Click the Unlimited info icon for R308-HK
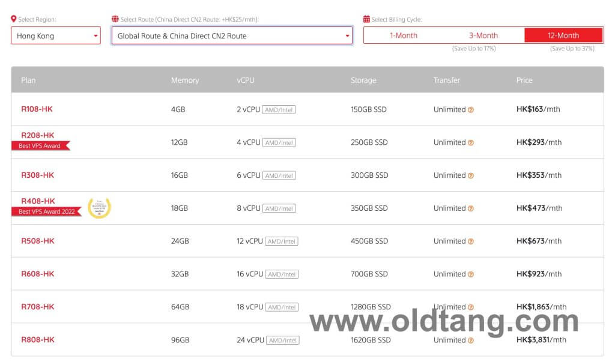This screenshot has height=364, width=615. pos(471,176)
